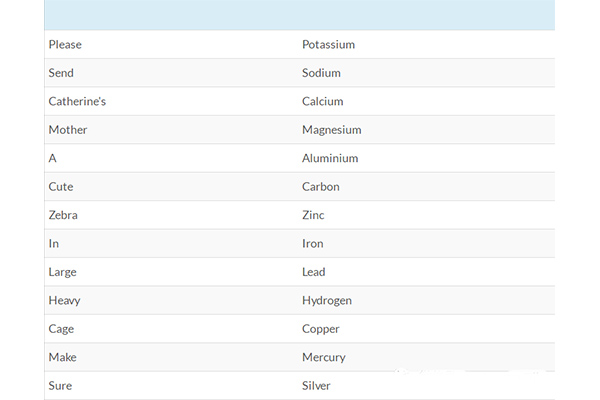Click the Large row label
The image size is (600, 400).
62,272
